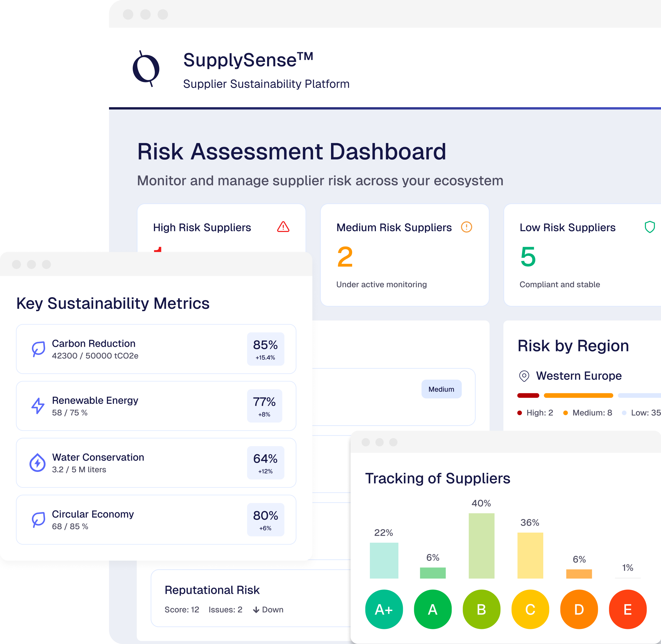
Task: Click the Circular Economy leaf icon
Action: [x=38, y=519]
